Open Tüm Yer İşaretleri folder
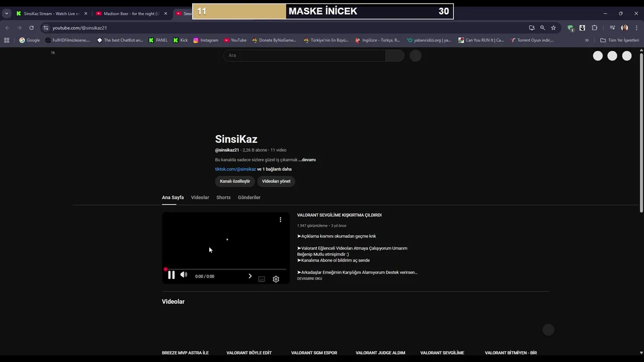This screenshot has width=644, height=362. 619,40
